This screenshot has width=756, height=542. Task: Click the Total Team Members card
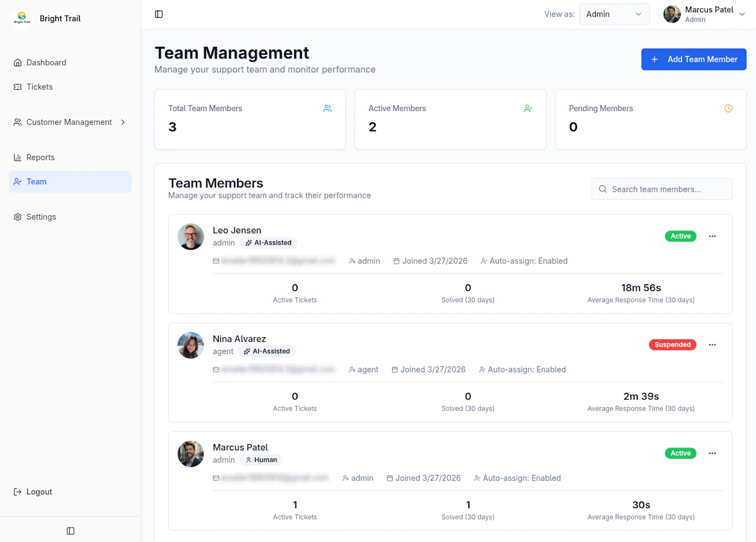250,119
